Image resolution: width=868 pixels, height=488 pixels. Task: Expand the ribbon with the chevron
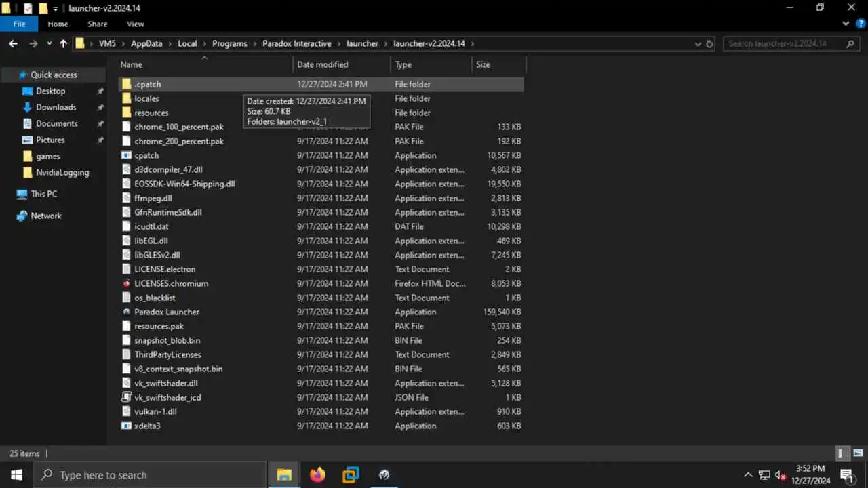[x=845, y=24]
